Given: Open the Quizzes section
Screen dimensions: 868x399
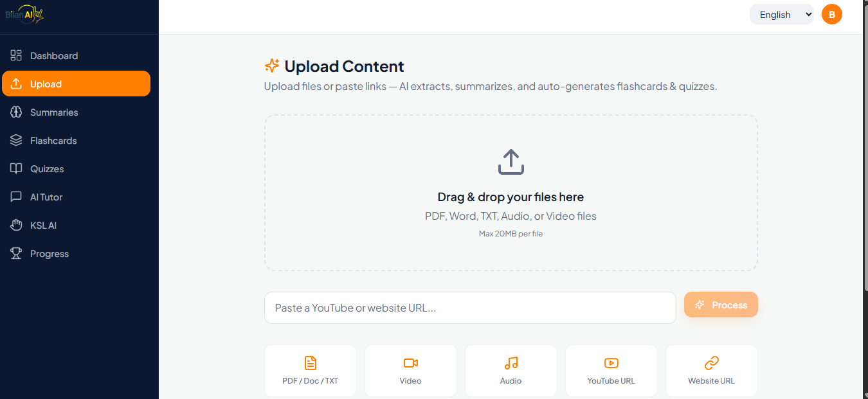Looking at the screenshot, I should coord(77,169).
